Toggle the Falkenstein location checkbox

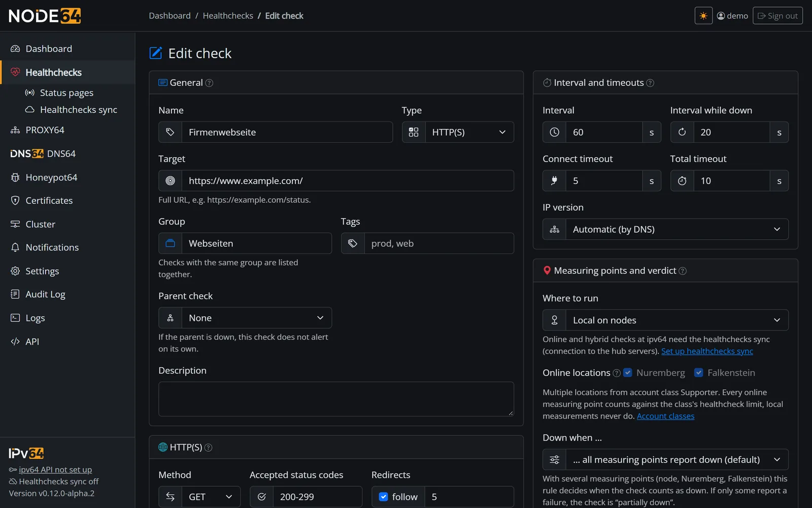pos(699,373)
